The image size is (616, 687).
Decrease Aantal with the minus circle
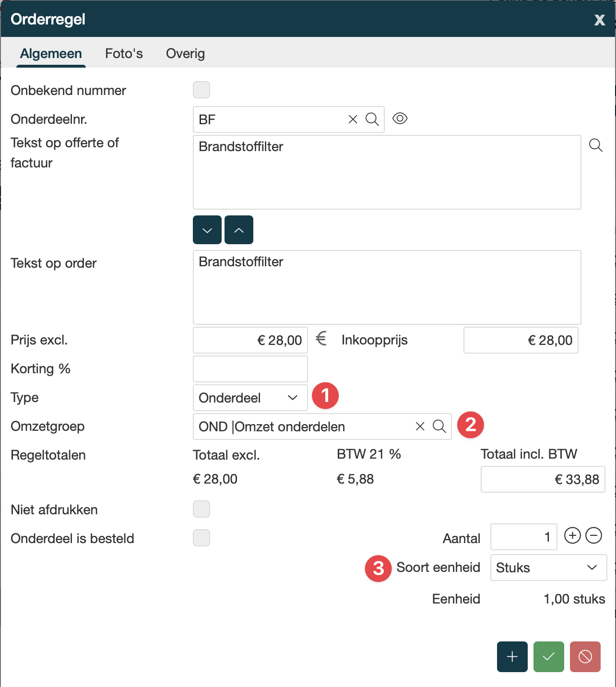(594, 535)
